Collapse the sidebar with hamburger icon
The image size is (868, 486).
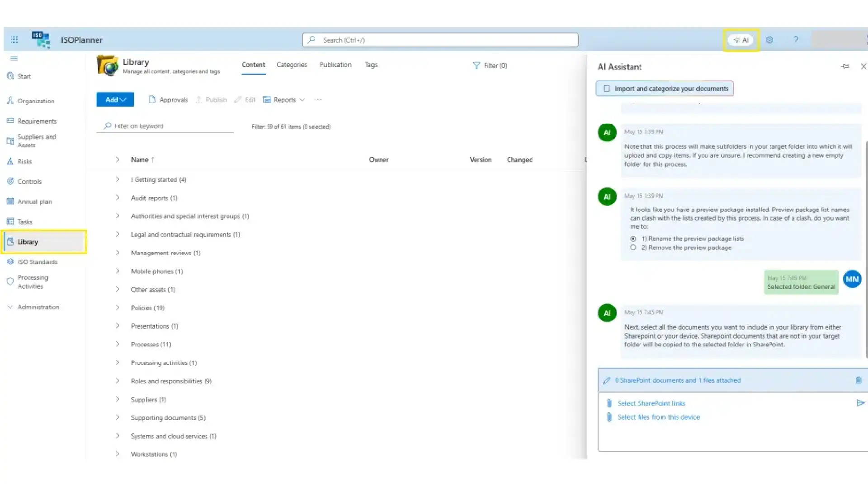(x=14, y=58)
